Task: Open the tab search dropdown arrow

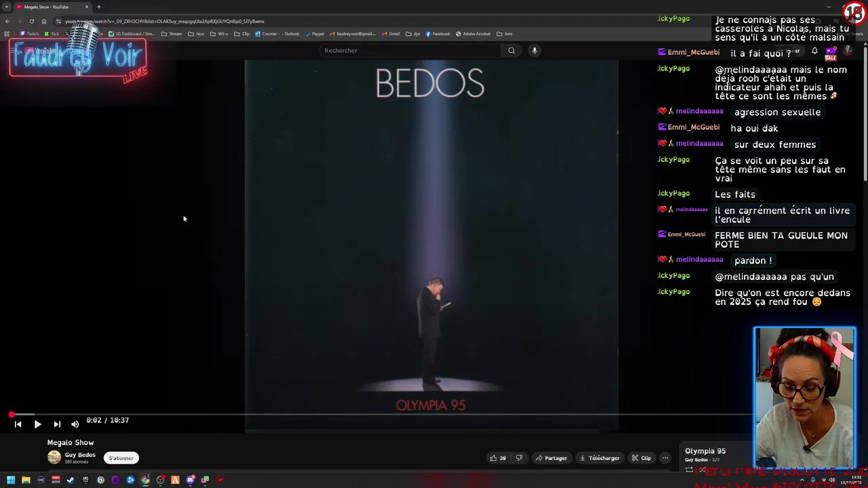Action: [6, 7]
